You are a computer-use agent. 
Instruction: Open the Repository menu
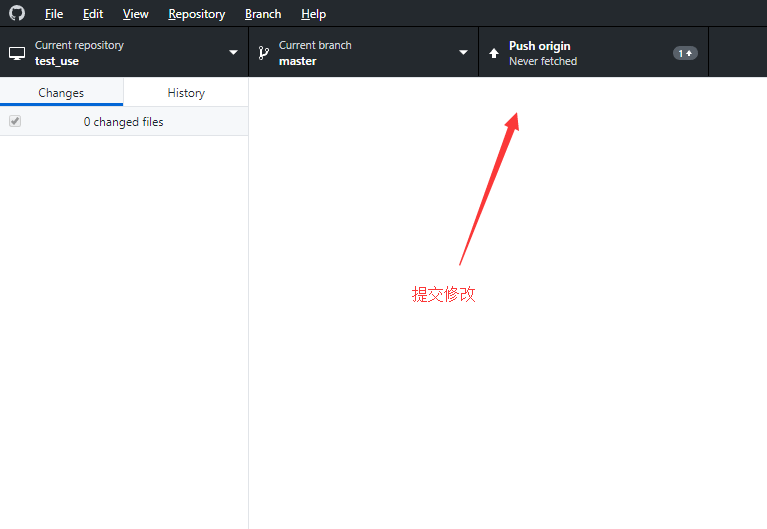point(196,14)
